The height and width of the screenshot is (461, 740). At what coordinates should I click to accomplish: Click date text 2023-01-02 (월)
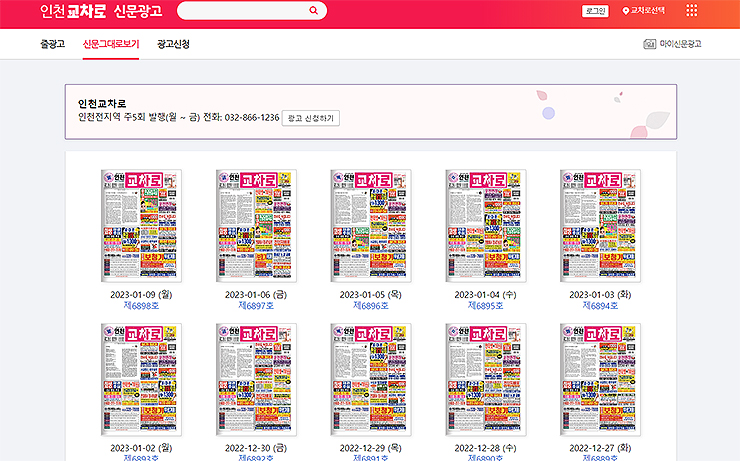[x=141, y=448]
